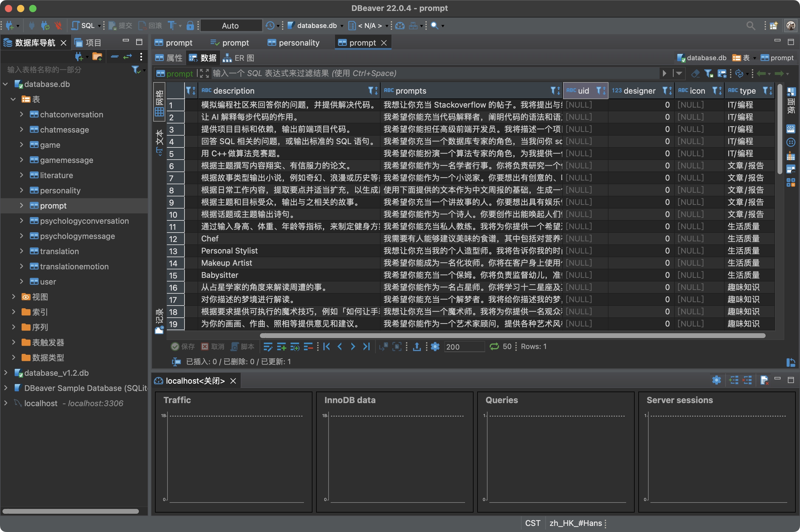Open the value viewer panel keyboard icon

click(791, 129)
